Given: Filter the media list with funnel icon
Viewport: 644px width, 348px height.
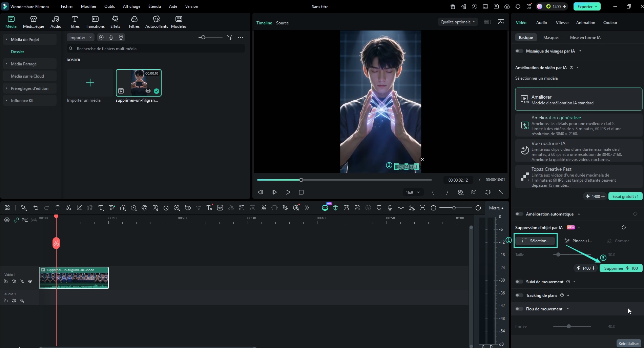Looking at the screenshot, I should (x=230, y=38).
